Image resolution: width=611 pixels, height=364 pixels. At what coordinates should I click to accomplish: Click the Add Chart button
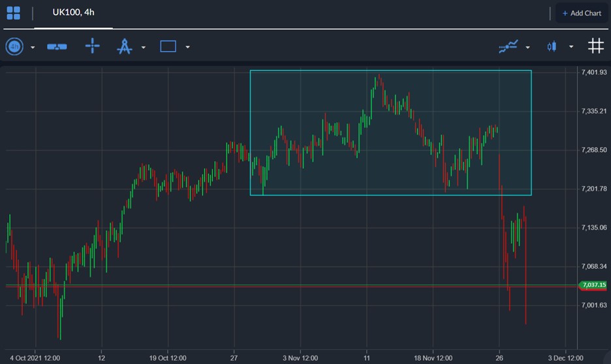point(582,13)
